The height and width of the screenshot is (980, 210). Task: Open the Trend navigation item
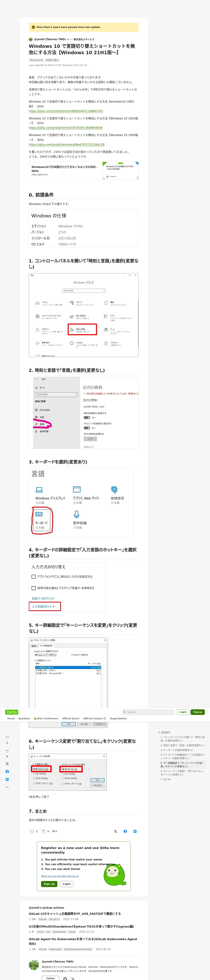[11, 719]
